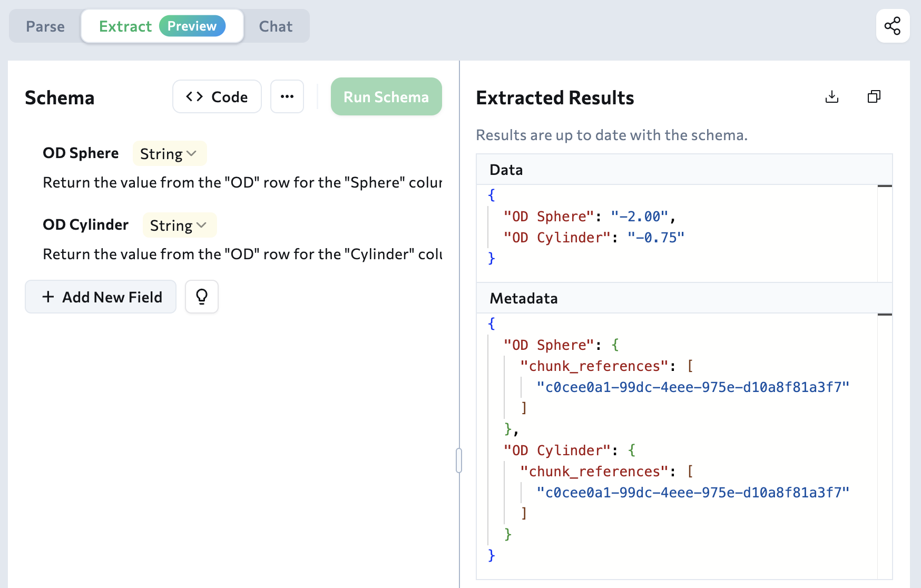Select the Extract tab
Image resolution: width=921 pixels, height=588 pixels.
[x=126, y=26]
